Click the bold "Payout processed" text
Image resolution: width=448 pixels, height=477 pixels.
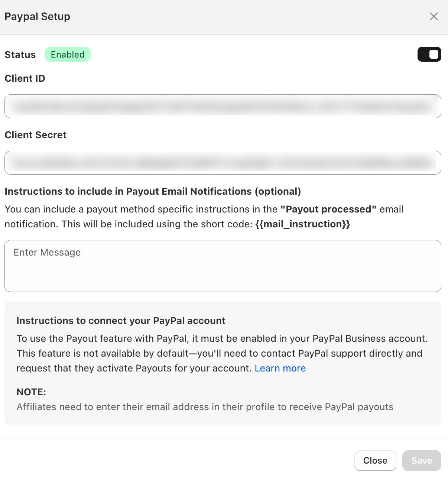[328, 209]
